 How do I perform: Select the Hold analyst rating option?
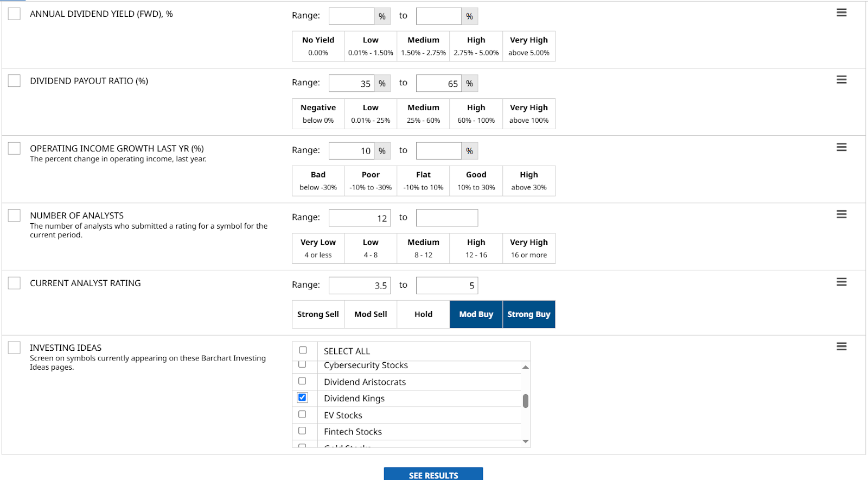(423, 314)
